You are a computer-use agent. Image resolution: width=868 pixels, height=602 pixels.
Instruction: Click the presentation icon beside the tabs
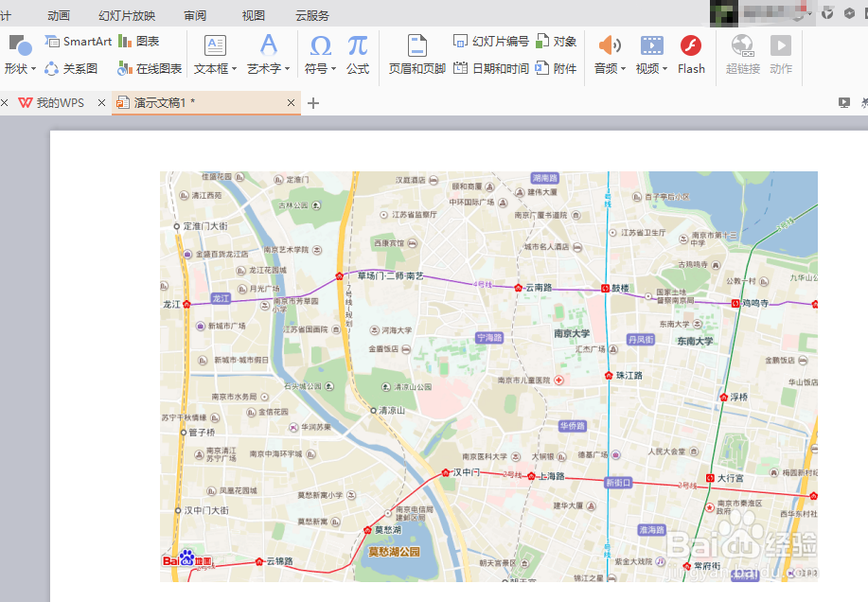point(843,102)
